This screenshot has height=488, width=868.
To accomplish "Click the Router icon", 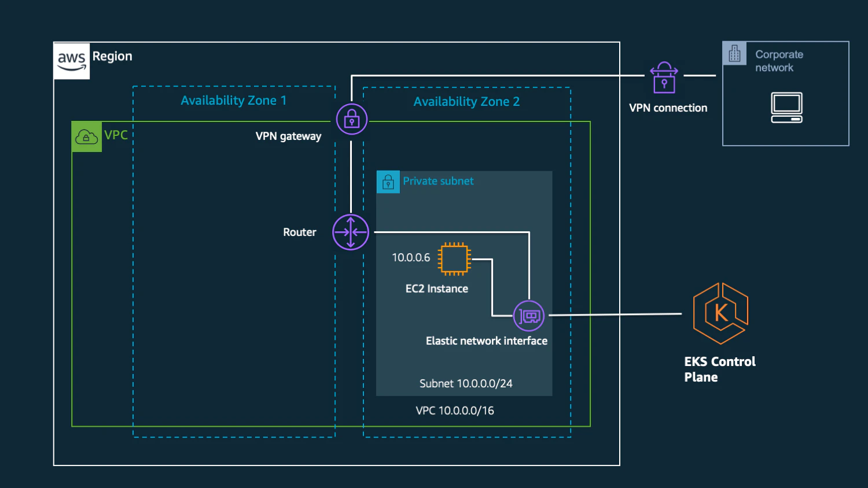I will pyautogui.click(x=351, y=232).
